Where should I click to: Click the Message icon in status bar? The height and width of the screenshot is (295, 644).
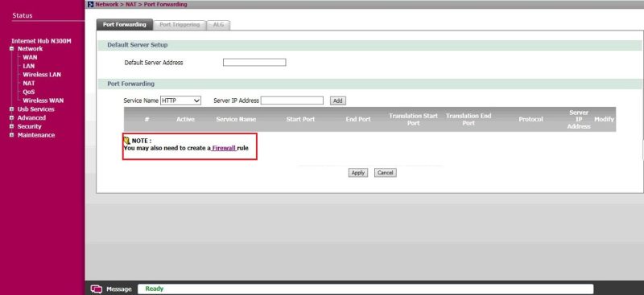tap(96, 289)
